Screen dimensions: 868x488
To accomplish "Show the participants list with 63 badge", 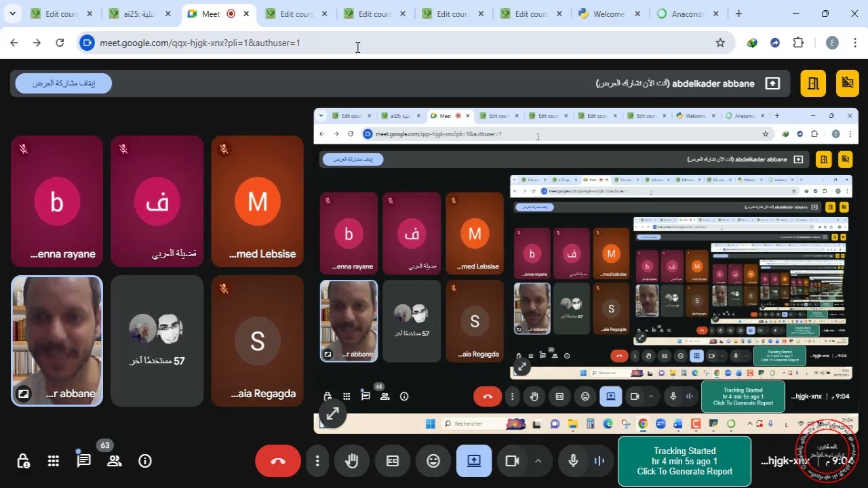I will tap(114, 461).
